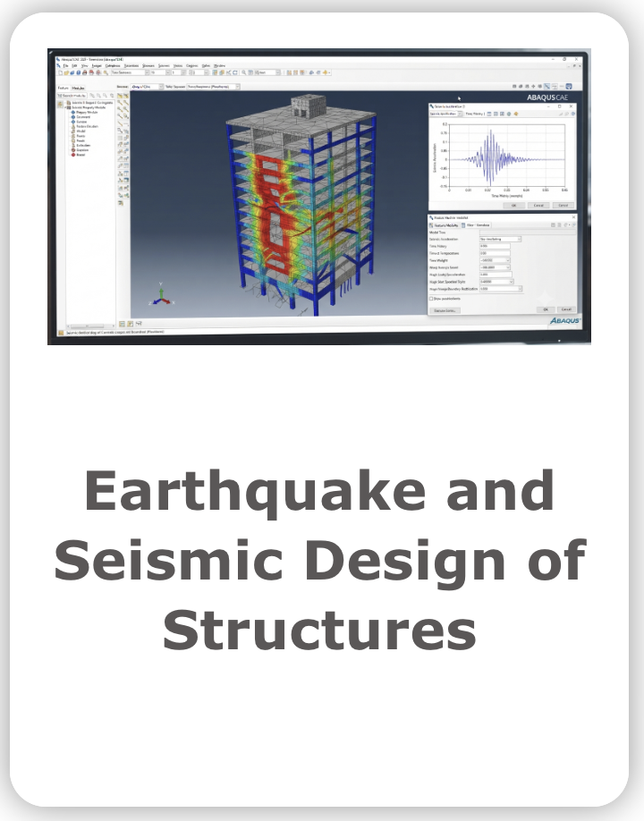644x821 pixels.
Task: Click the Open folder icon in top toolbar
Action: (x=66, y=72)
